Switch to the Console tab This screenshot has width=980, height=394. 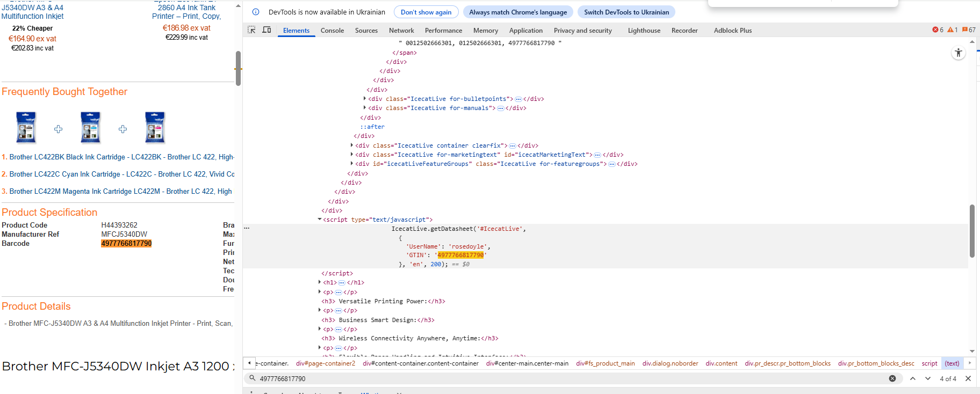(x=332, y=31)
